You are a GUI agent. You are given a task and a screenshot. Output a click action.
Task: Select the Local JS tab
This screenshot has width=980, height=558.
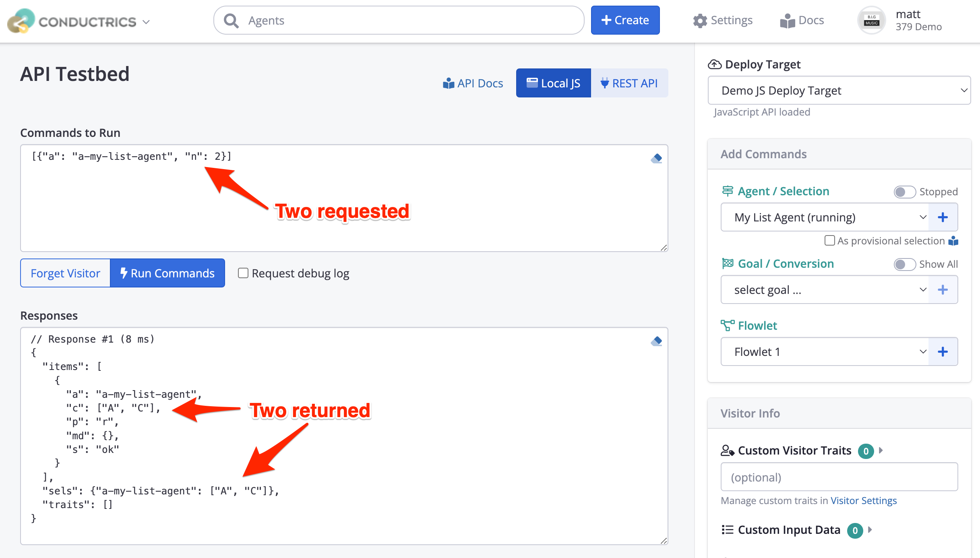click(x=553, y=83)
